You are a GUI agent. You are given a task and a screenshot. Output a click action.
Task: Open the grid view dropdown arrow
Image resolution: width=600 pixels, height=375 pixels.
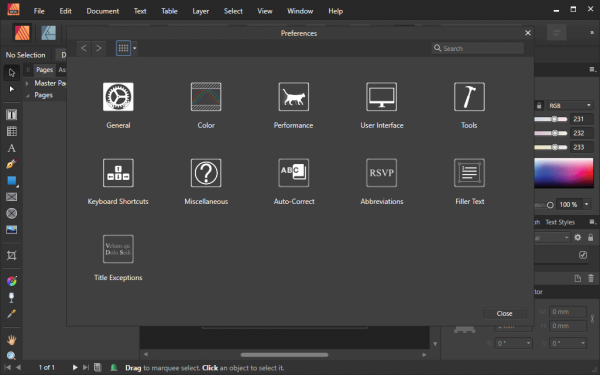click(134, 48)
